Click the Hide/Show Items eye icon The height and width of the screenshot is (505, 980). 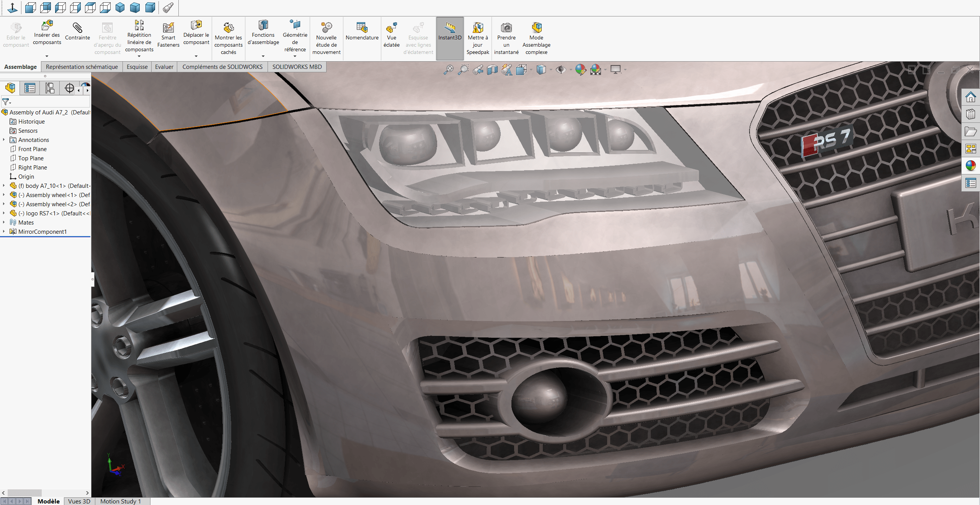[x=560, y=70]
